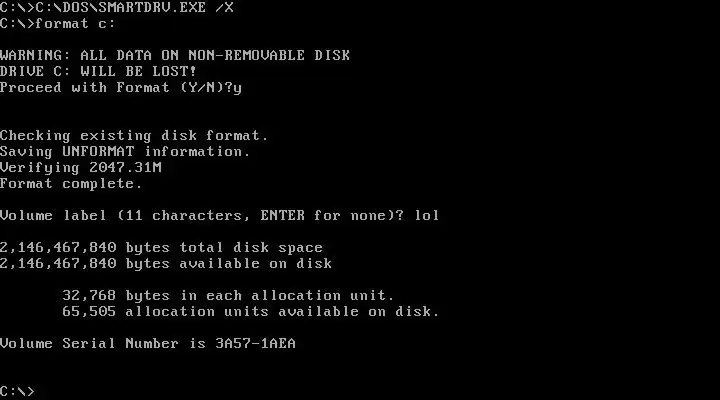Click the 2,146,467,840 total bytes figure

pos(58,248)
